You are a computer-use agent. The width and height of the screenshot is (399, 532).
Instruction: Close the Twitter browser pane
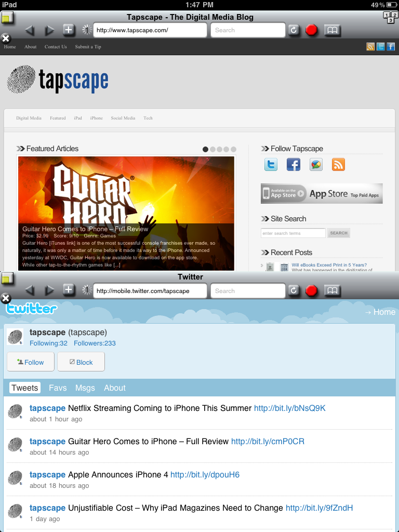5,299
